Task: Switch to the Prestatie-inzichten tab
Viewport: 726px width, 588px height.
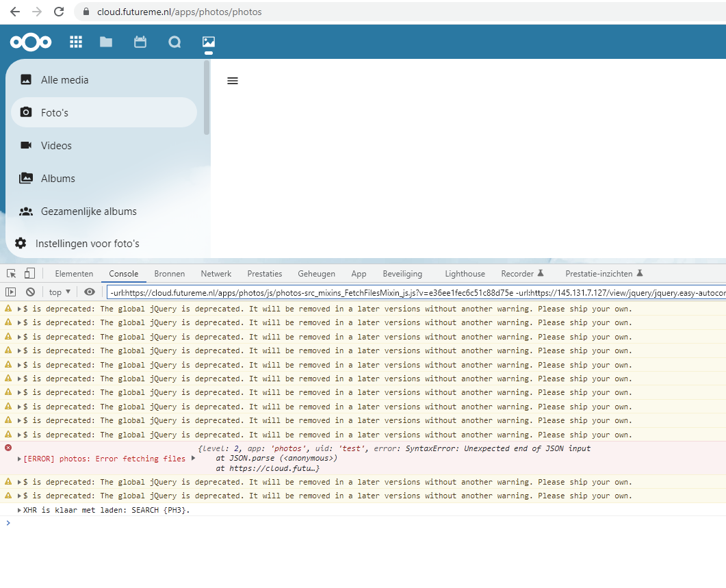Action: coord(604,273)
